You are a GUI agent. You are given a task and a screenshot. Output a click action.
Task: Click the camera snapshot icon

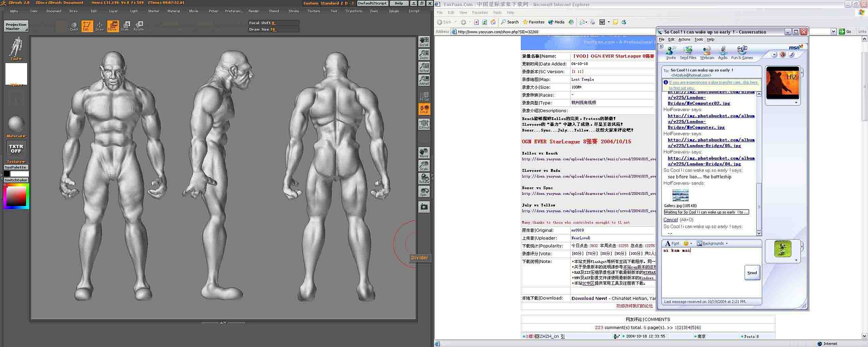pos(424,207)
